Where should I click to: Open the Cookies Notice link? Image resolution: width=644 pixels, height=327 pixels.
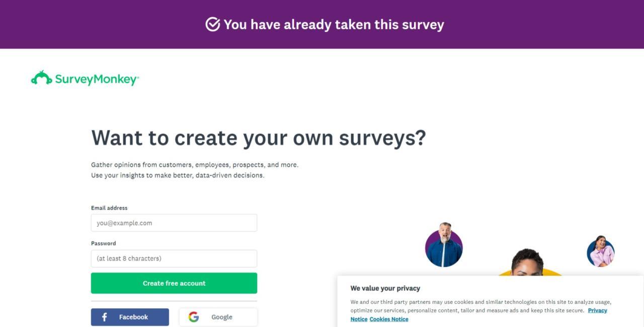pos(389,319)
